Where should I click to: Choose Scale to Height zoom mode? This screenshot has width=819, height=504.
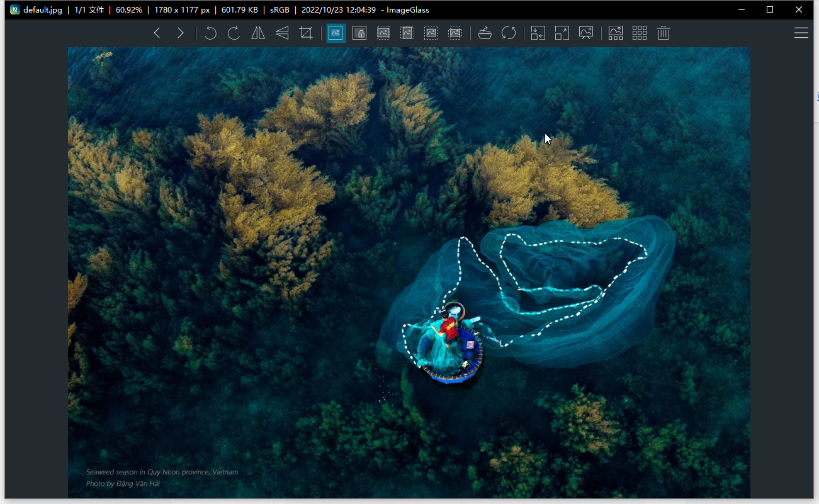coord(407,33)
